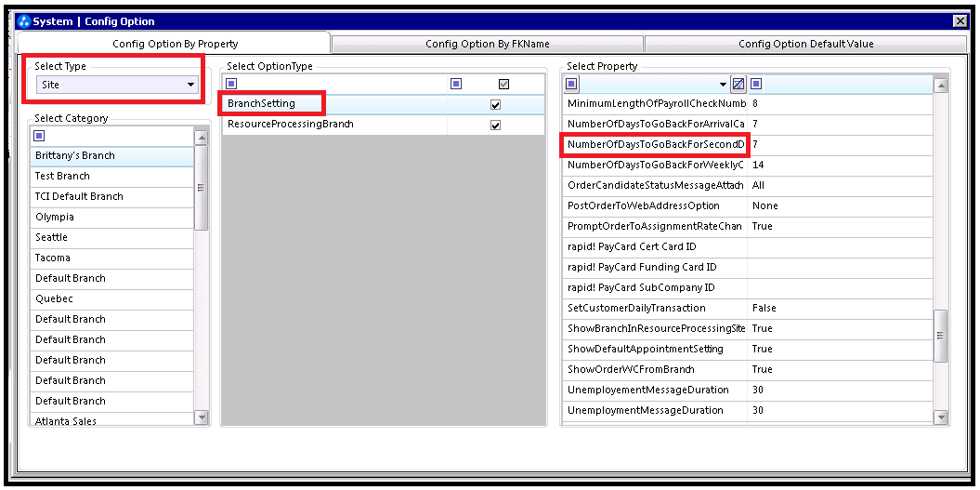This screenshot has height=490, width=980.
Task: Select the PostOrderToWebAddressOption property
Action: click(x=656, y=206)
